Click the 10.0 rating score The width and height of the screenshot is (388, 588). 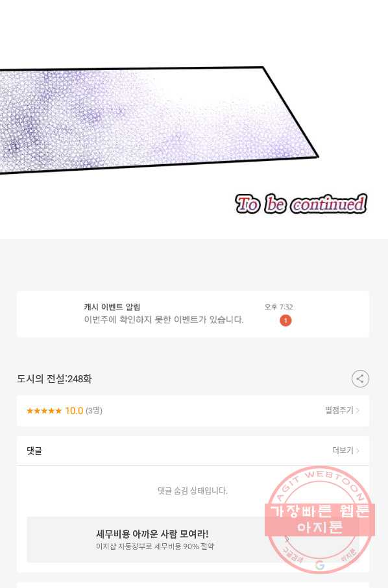pos(74,411)
